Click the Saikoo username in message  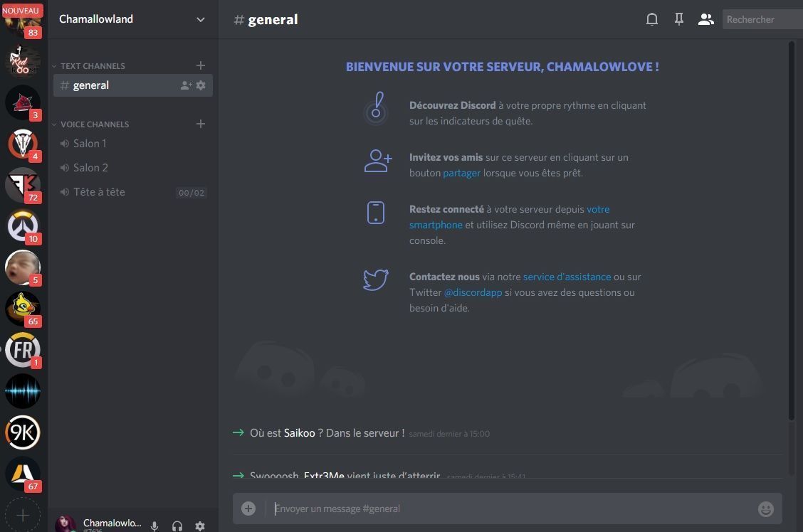299,433
